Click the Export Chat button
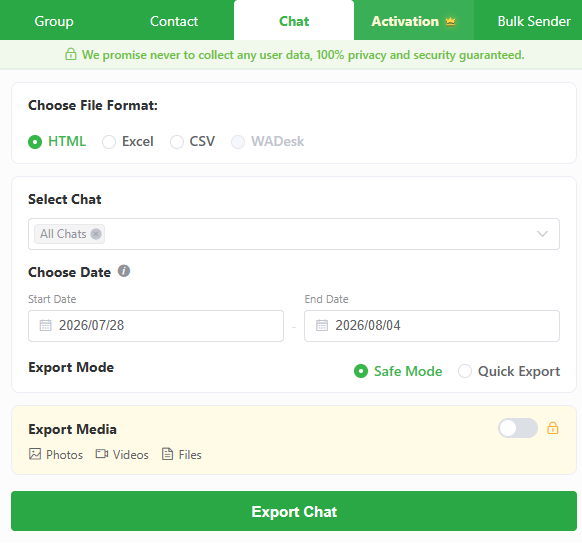The width and height of the screenshot is (582, 547). (294, 511)
